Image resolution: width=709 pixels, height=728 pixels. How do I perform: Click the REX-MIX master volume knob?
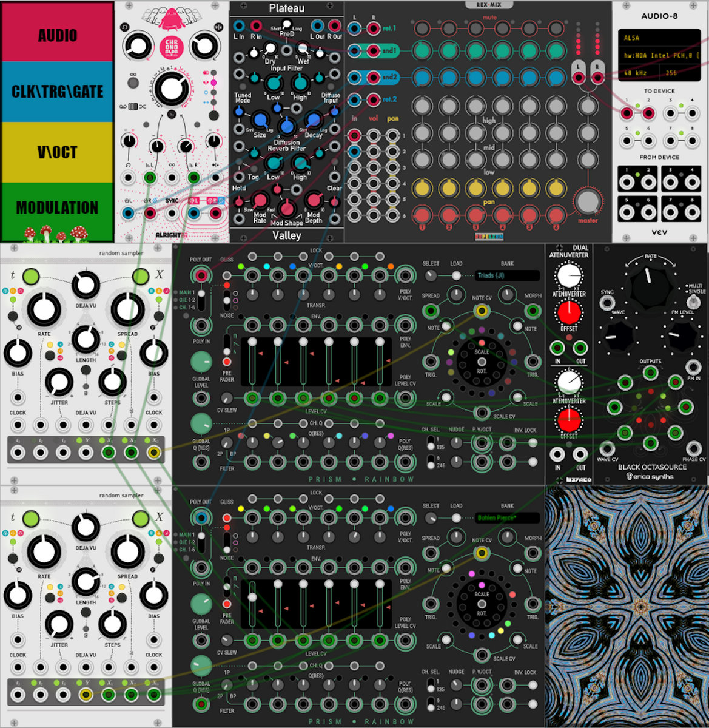[587, 201]
